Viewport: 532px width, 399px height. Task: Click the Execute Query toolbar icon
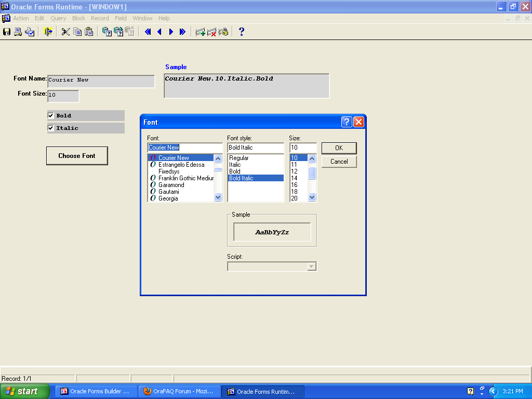[x=118, y=32]
